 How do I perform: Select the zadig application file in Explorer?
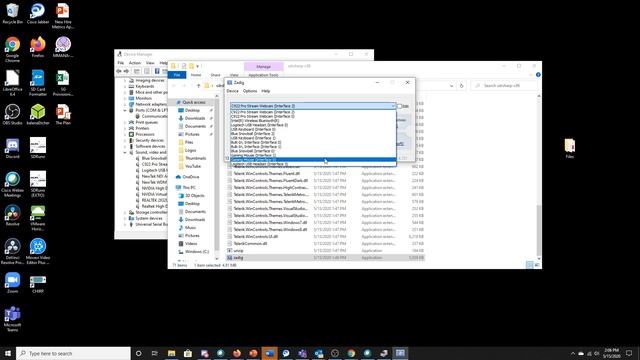pyautogui.click(x=325, y=258)
